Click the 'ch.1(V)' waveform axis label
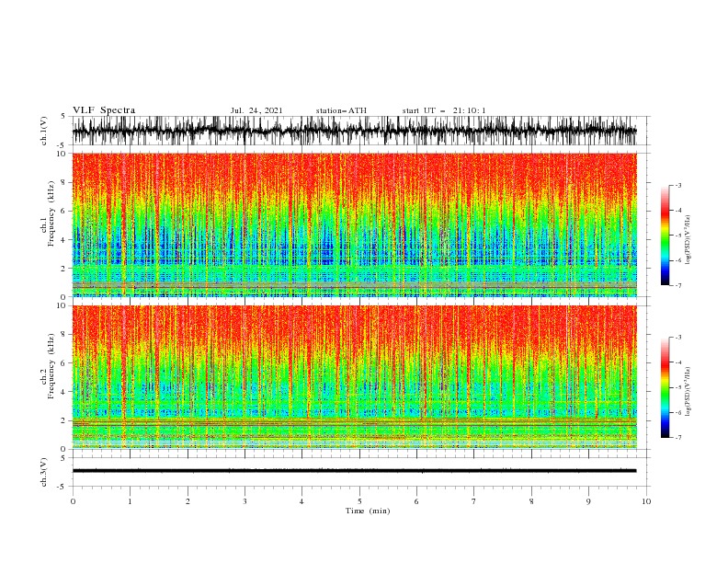728x563 pixels. click(x=44, y=130)
